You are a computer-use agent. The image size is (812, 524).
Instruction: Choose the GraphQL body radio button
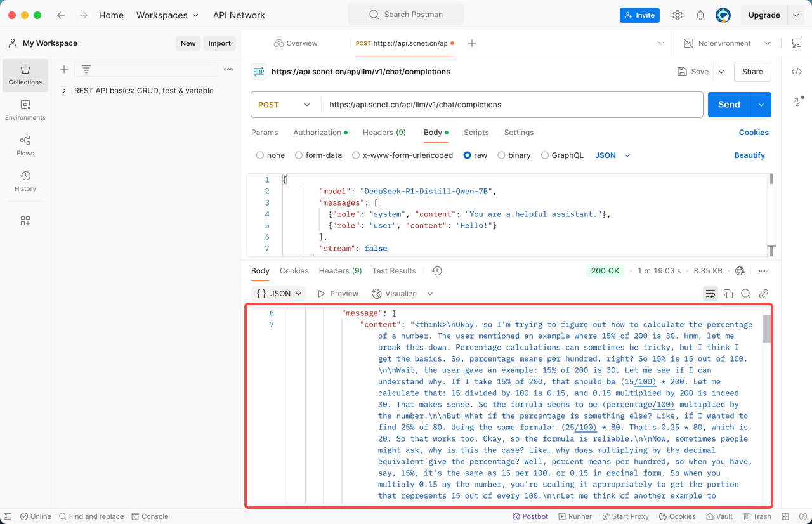click(545, 155)
